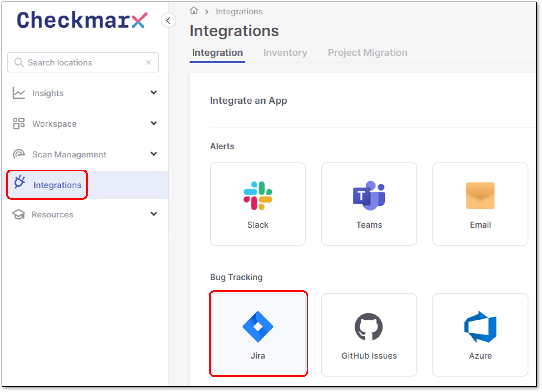Click the Microsoft Teams logo icon
The image size is (542, 392).
(369, 196)
